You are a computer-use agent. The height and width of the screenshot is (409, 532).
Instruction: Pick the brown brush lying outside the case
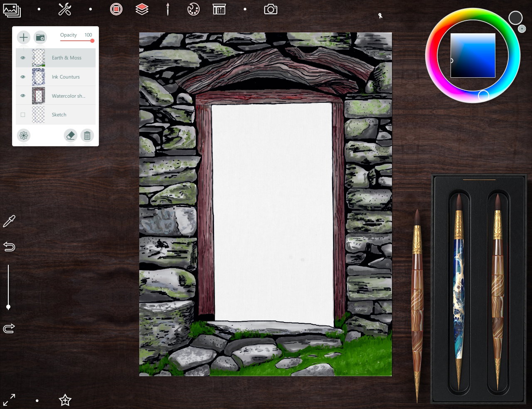click(417, 306)
